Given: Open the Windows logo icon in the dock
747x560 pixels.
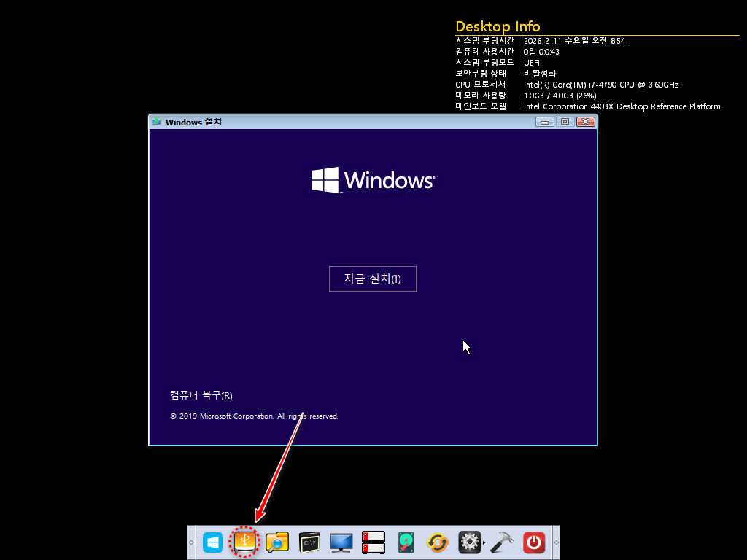Looking at the screenshot, I should (212, 542).
